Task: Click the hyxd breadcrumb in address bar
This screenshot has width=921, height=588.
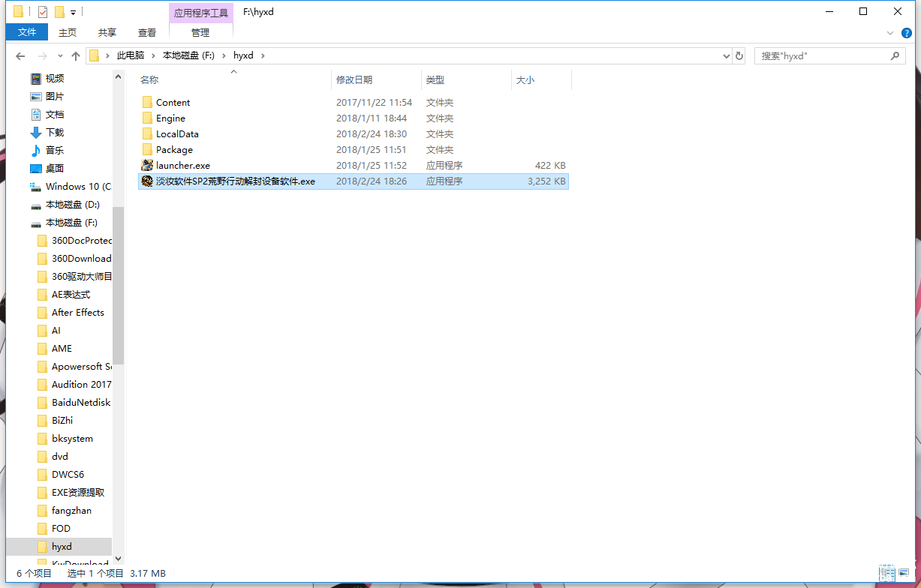Action: (x=243, y=55)
